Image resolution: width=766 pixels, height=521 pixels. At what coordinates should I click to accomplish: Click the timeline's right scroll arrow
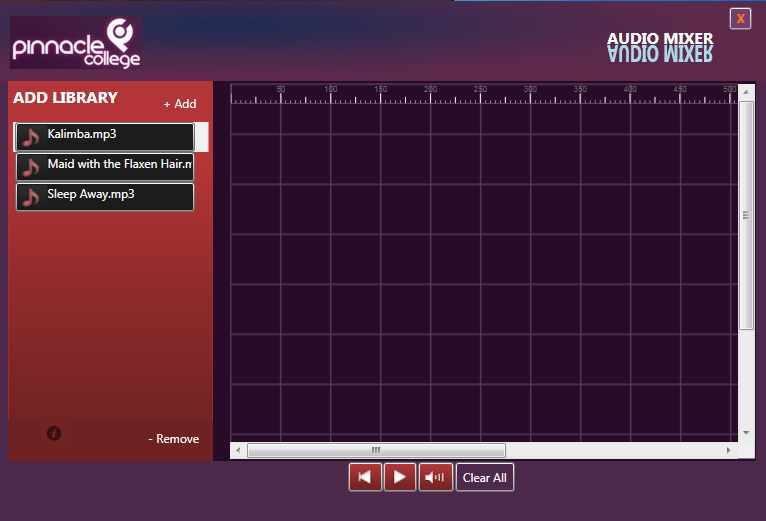729,450
